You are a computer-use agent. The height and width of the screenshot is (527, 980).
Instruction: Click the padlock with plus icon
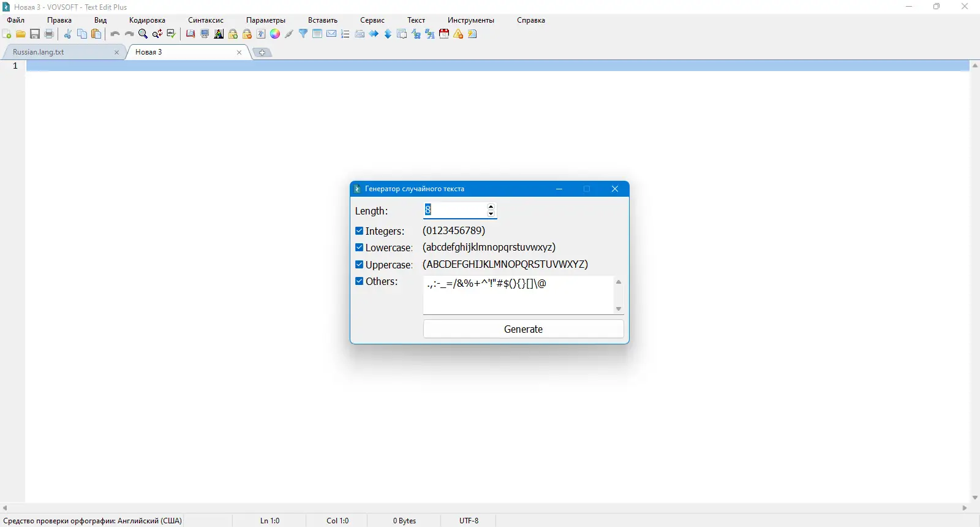[x=233, y=34]
